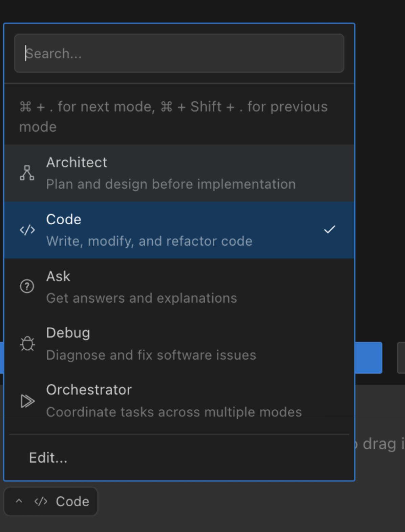
Task: Click the 'Write, modify, and refactor code' description
Action: pos(149,241)
